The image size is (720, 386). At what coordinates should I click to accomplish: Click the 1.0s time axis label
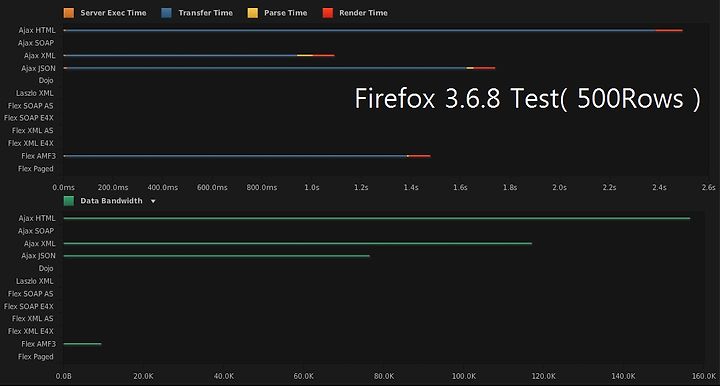pos(312,187)
